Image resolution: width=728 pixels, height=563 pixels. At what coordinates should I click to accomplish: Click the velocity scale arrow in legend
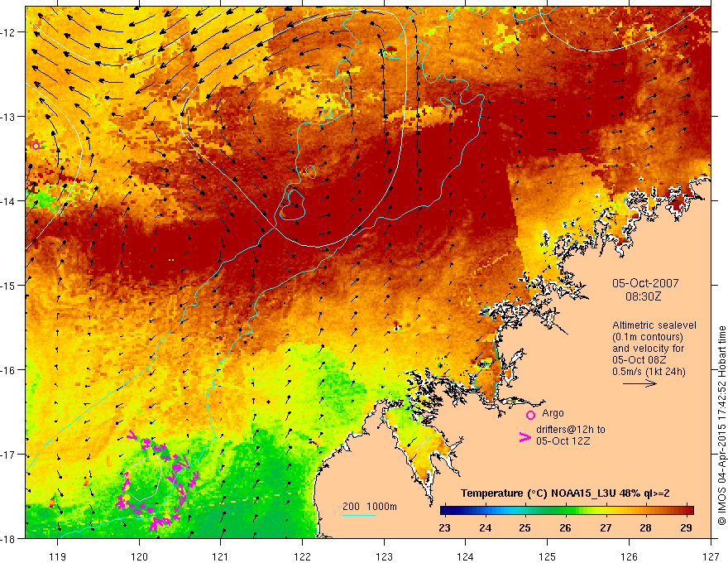click(639, 383)
